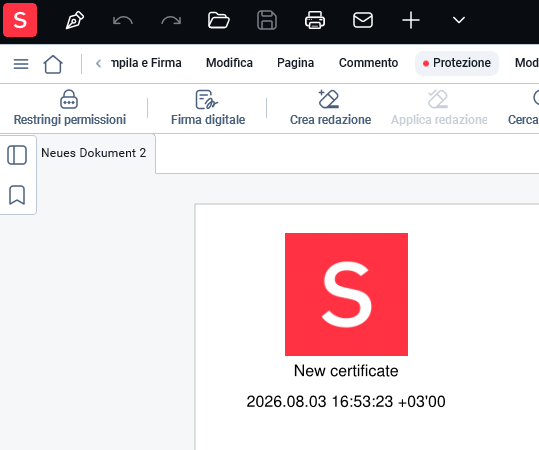Switch to the Pagina tab
Viewport: 539px width, 450px height.
(296, 63)
